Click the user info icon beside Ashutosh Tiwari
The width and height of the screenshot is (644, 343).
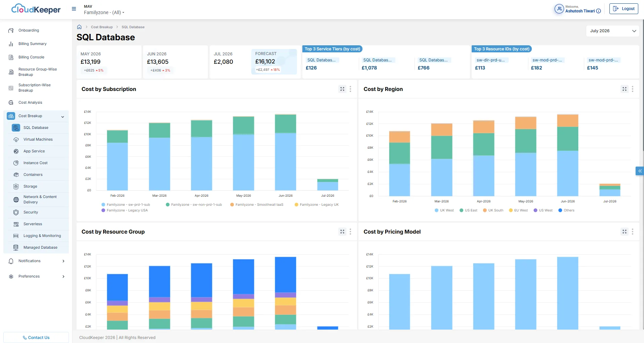598,11
